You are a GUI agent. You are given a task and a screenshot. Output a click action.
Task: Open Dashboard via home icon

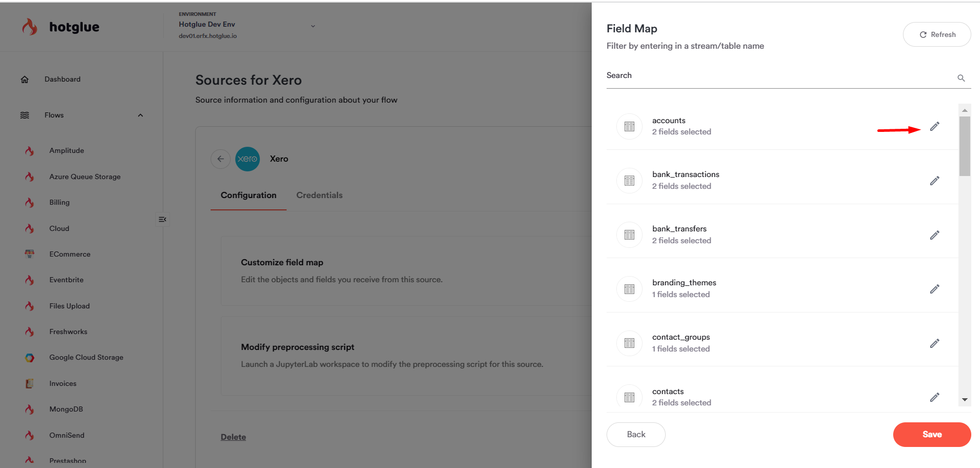[x=25, y=80]
